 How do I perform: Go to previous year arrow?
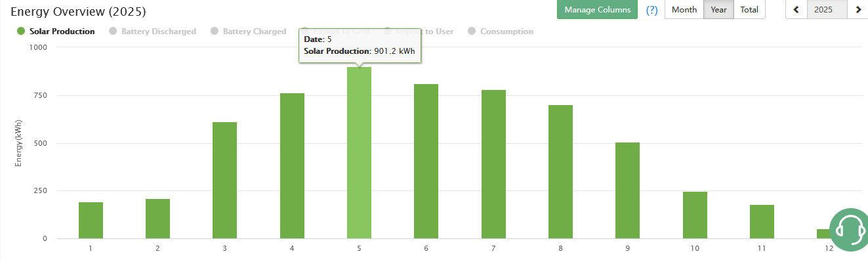pyautogui.click(x=796, y=10)
